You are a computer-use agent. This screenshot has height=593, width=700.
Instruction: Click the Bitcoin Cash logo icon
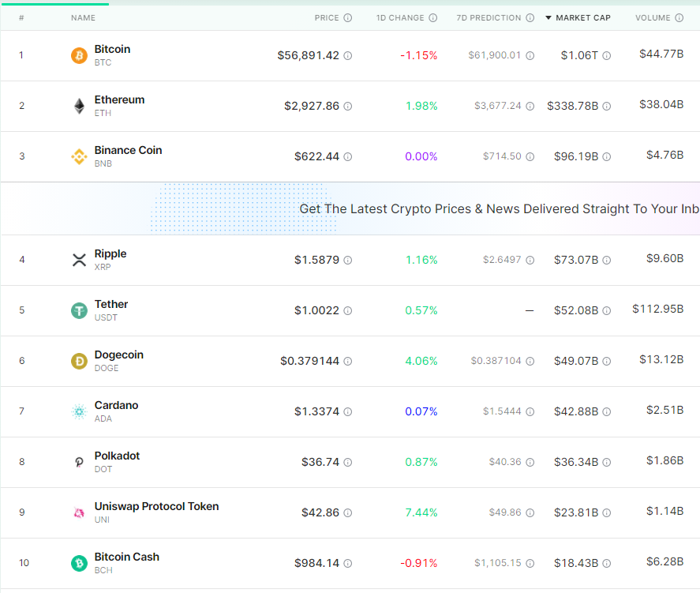[x=79, y=563]
